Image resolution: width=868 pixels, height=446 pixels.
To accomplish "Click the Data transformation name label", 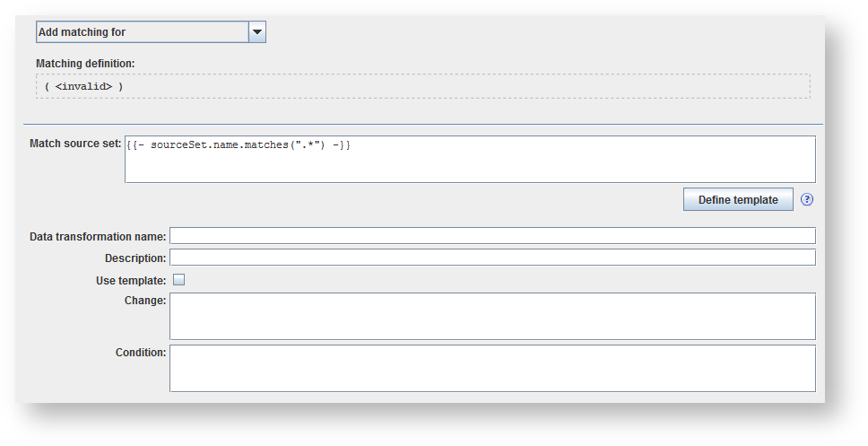I will pyautogui.click(x=98, y=236).
